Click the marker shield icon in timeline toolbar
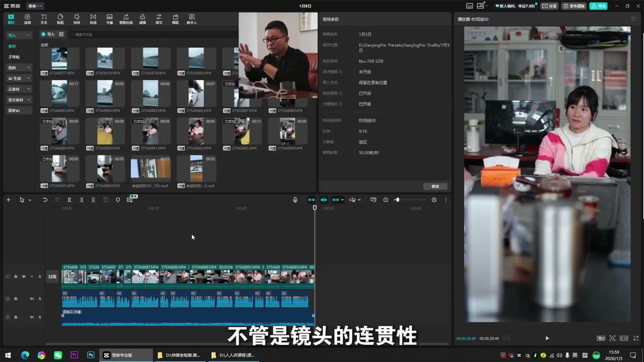The image size is (644, 362). pos(118,200)
